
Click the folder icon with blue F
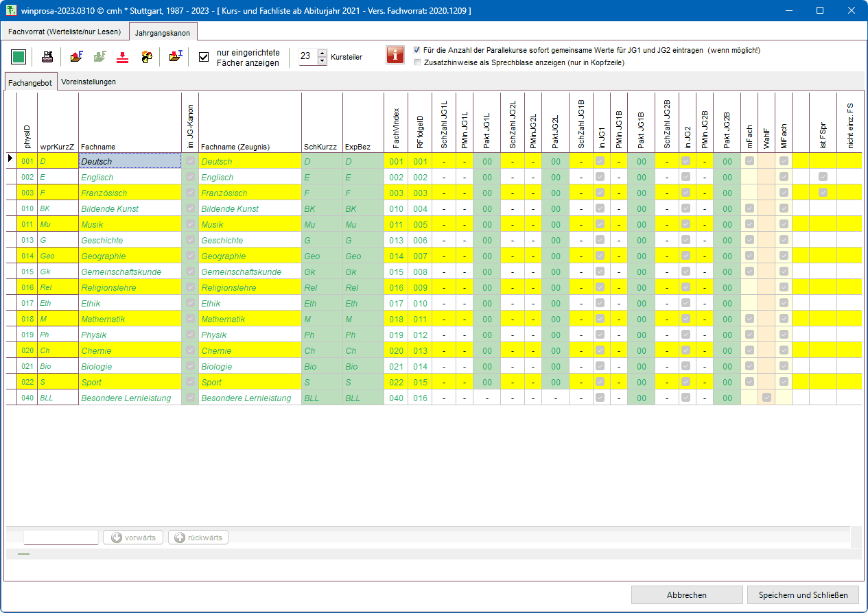click(x=76, y=57)
